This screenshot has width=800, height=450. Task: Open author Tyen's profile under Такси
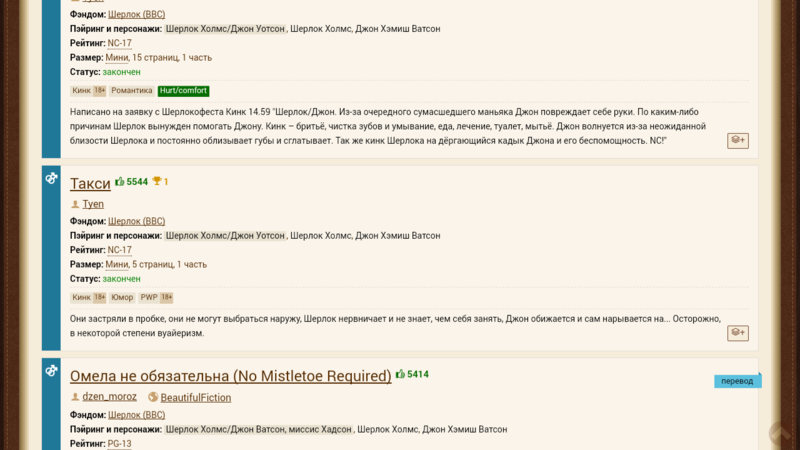[x=93, y=204]
